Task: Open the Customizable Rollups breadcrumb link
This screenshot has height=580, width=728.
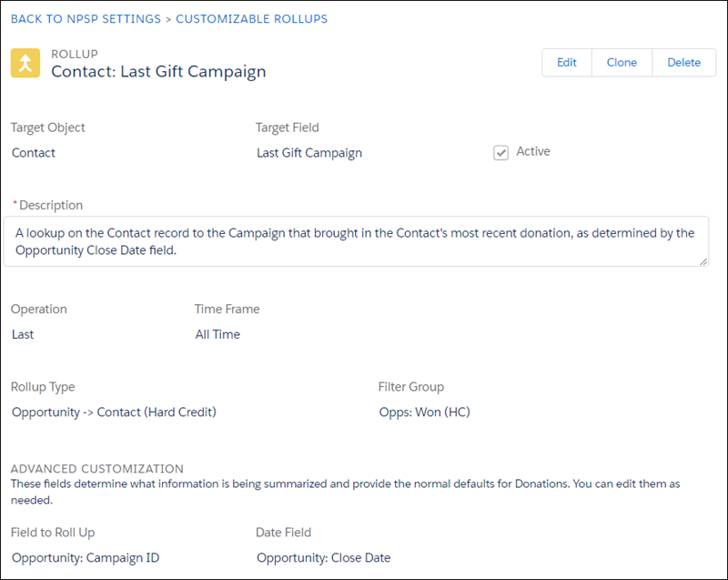Action: pyautogui.click(x=252, y=19)
